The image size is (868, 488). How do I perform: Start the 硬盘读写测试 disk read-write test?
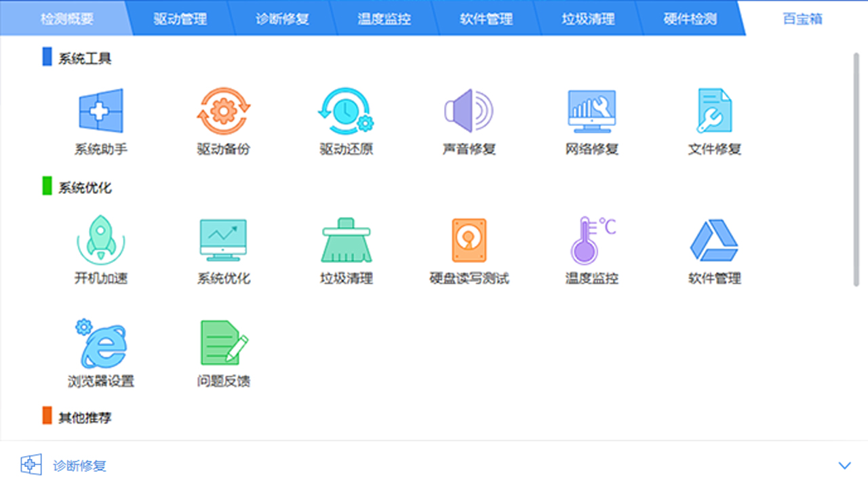point(469,240)
